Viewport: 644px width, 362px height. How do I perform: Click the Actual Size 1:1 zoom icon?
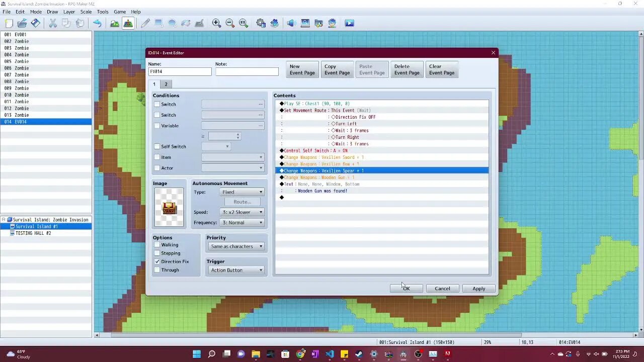244,23
